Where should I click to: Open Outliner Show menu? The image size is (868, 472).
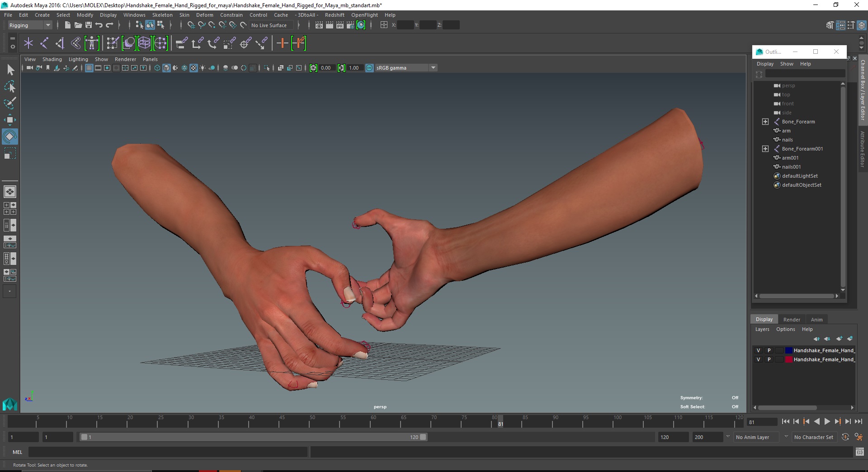(787, 64)
